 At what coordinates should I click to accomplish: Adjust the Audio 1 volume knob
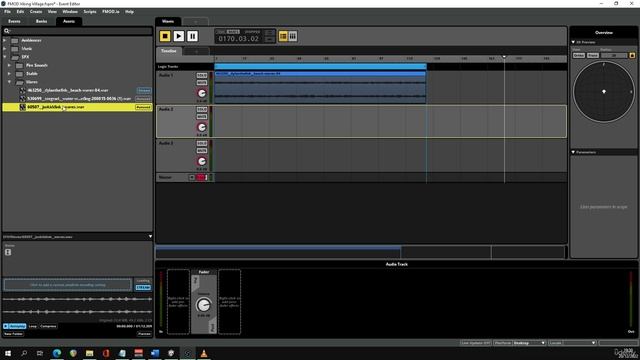tap(202, 93)
